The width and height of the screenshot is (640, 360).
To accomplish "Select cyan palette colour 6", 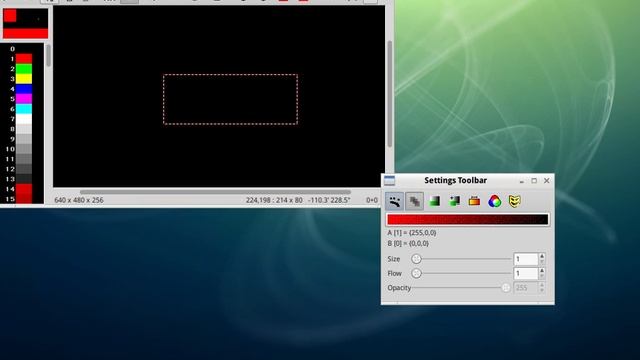I will (24, 109).
